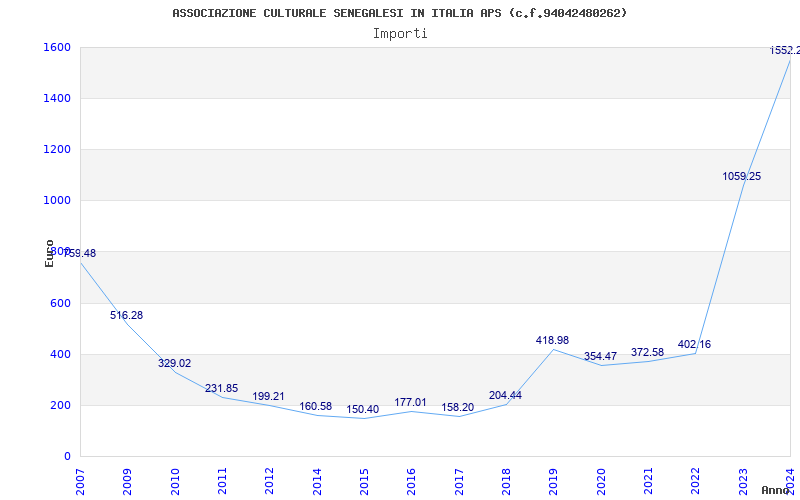Select the 329.02 data label
Image resolution: width=800 pixels, height=500 pixels.
tap(174, 363)
